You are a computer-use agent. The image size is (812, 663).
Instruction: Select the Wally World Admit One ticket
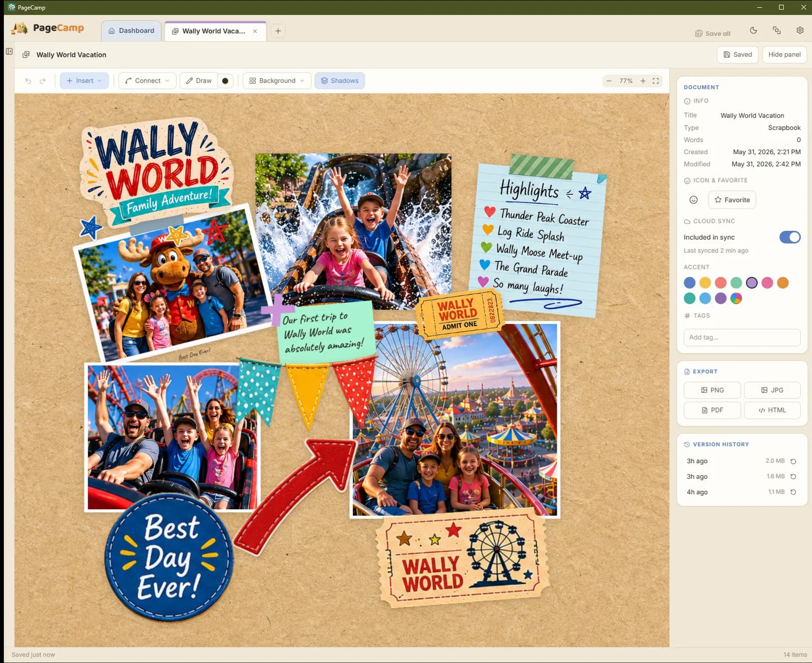[x=460, y=313]
